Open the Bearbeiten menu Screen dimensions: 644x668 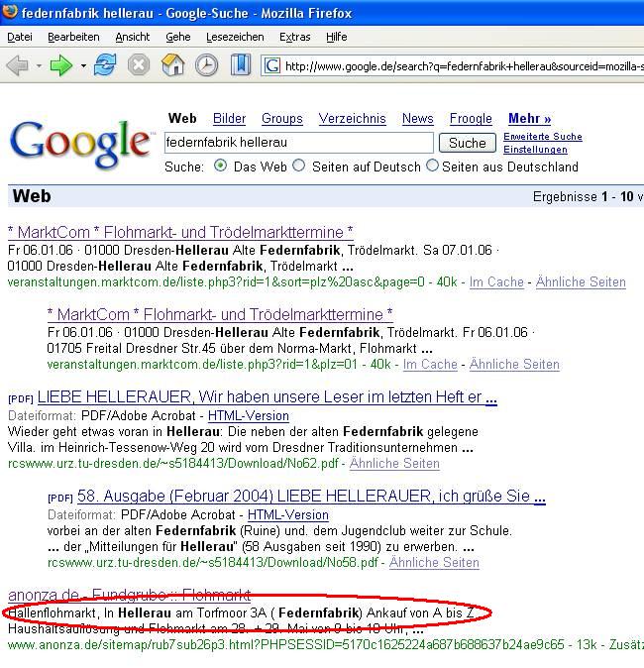tap(73, 37)
